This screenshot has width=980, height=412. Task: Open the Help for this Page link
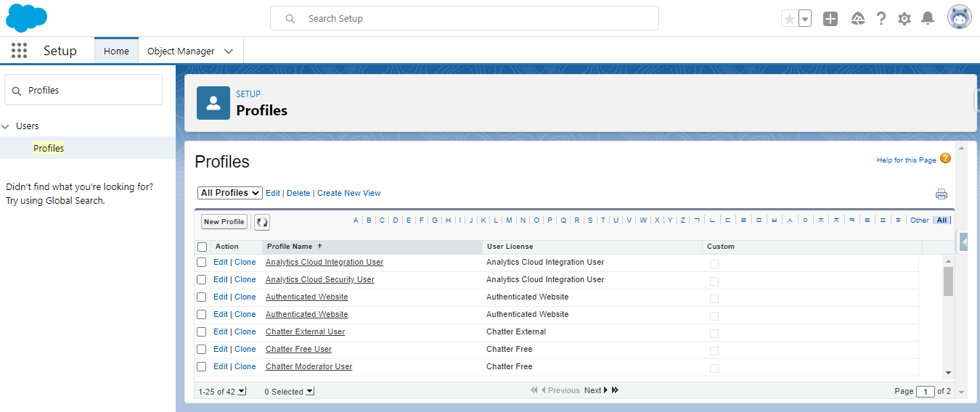[907, 160]
